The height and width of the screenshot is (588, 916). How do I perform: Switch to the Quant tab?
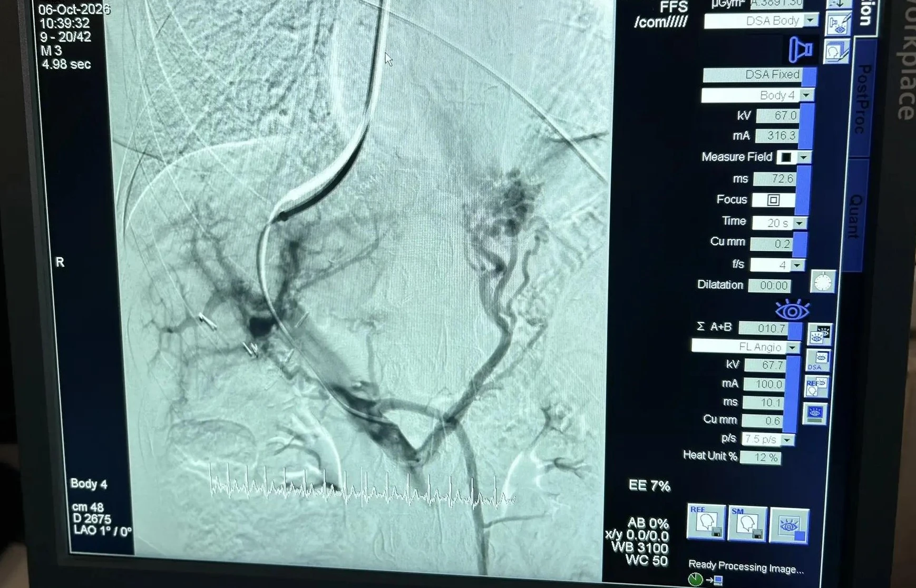click(x=855, y=215)
